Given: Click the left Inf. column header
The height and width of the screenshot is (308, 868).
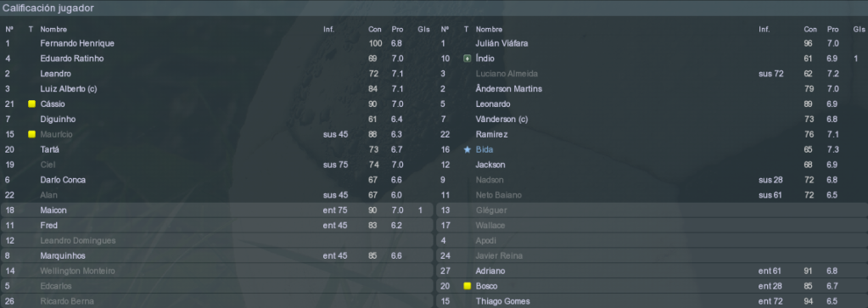Looking at the screenshot, I should click(x=329, y=30).
